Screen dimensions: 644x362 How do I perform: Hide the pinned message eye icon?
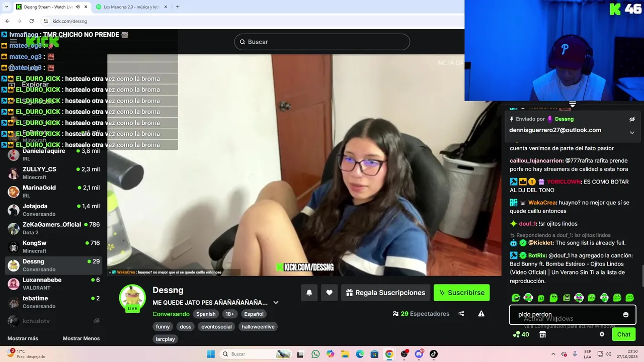pyautogui.click(x=632, y=119)
